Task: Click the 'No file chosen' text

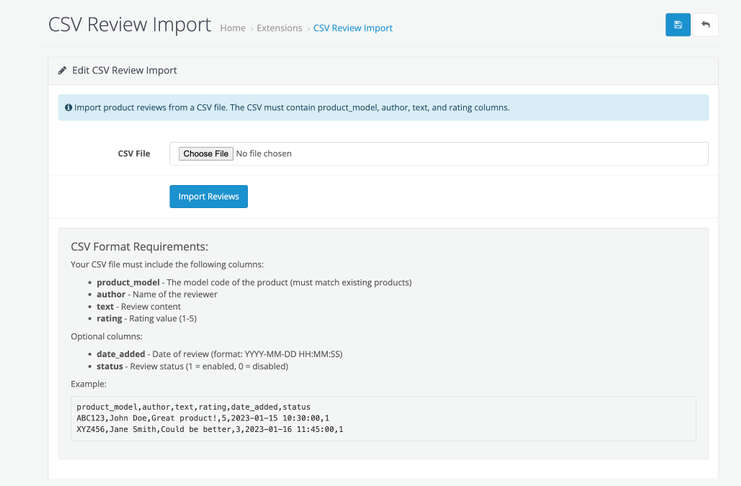Action: click(264, 154)
